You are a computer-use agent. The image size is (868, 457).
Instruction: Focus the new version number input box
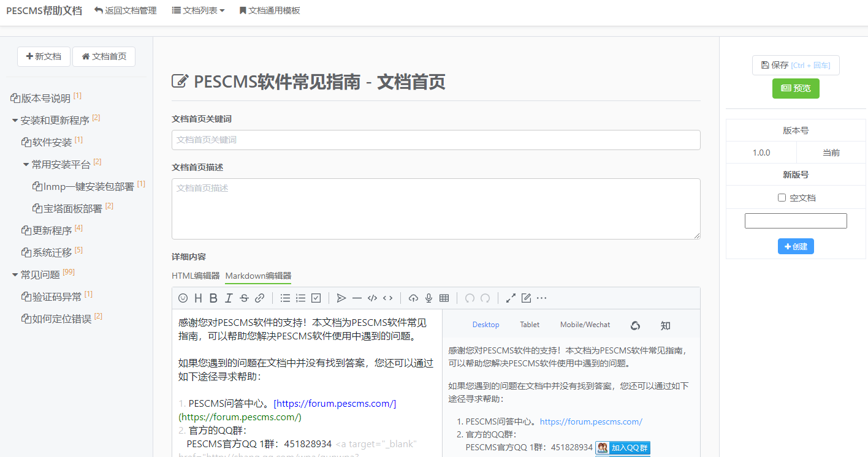(x=796, y=221)
